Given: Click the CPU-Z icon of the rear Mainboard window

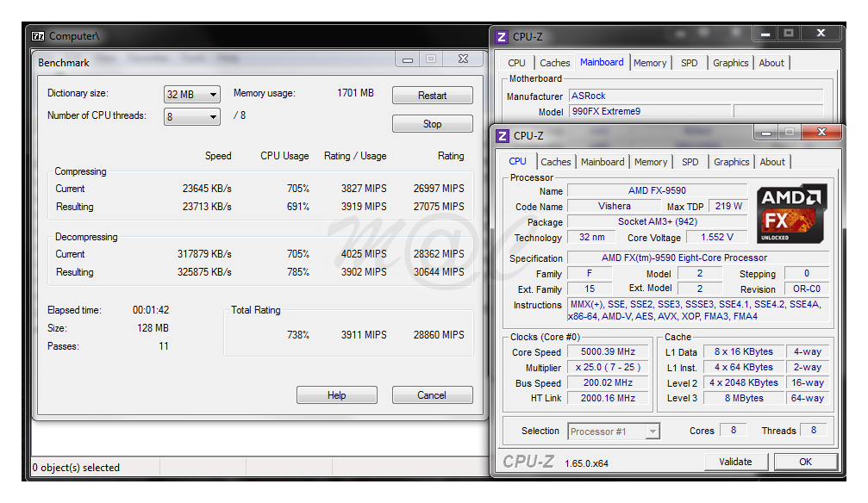Looking at the screenshot, I should tap(502, 36).
